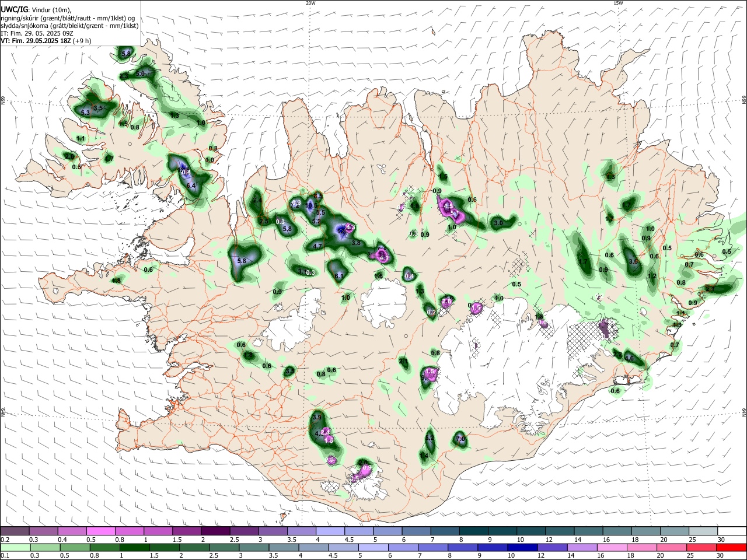Click the 4.6 precipitation value on the southeast coast
747x560 pixels.
tap(629, 358)
